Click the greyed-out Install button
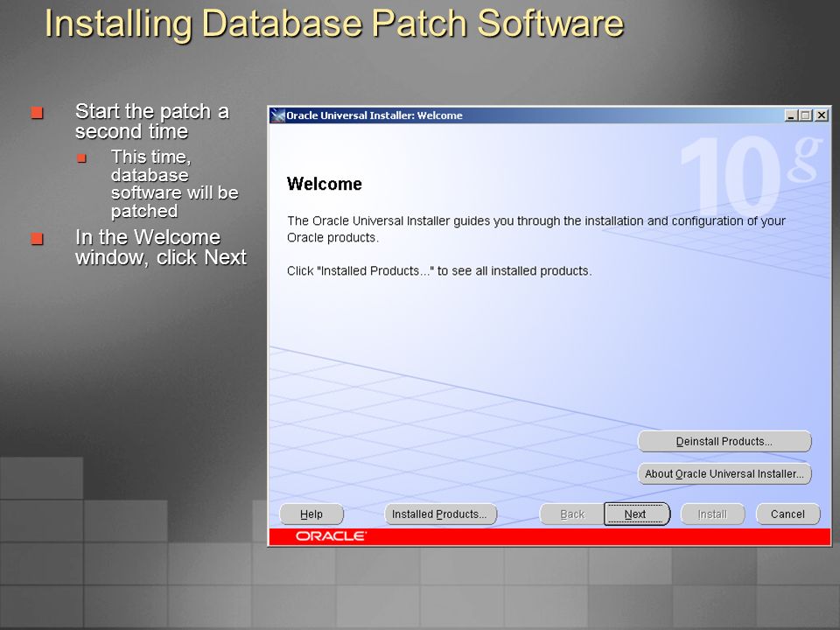This screenshot has height=630, width=840. (x=712, y=514)
